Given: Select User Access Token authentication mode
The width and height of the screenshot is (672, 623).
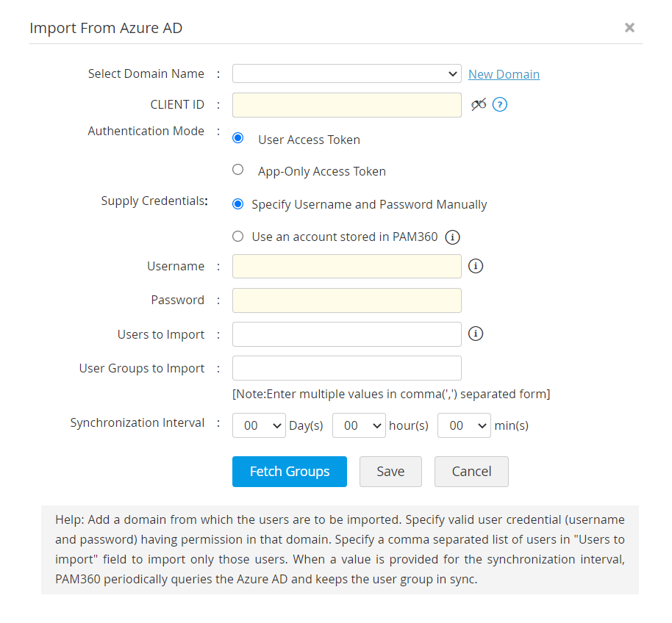Looking at the screenshot, I should click(x=237, y=138).
